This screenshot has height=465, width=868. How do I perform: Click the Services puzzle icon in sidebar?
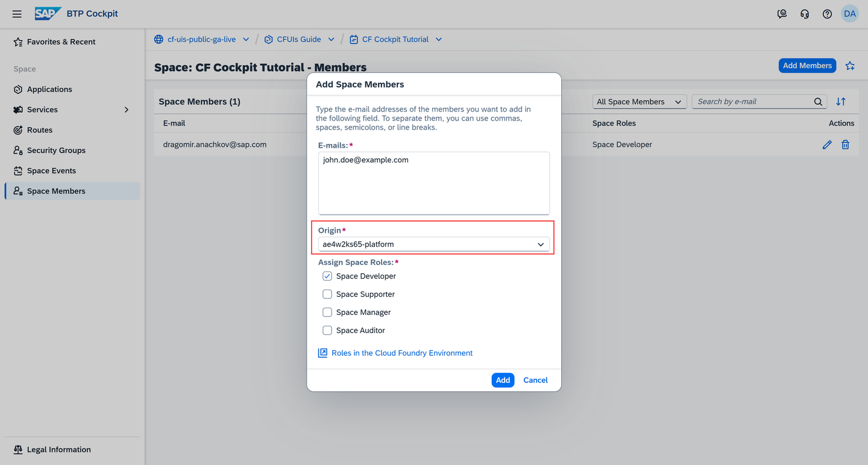pos(18,110)
